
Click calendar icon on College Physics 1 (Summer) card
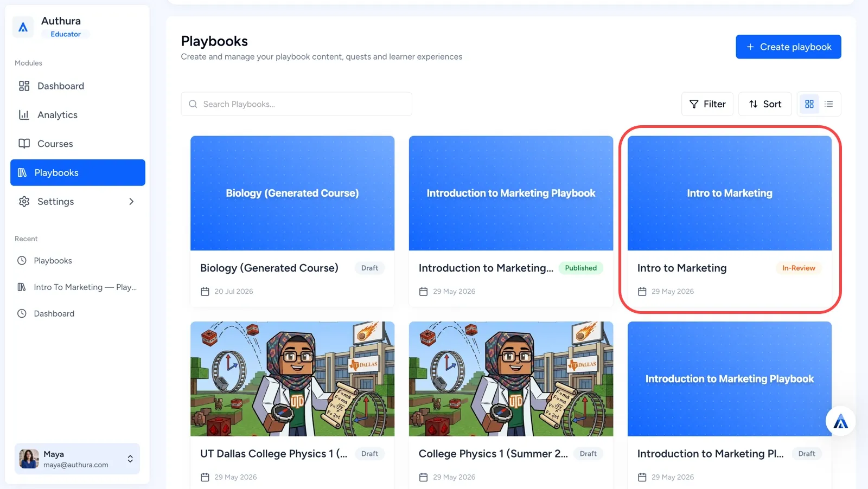pyautogui.click(x=424, y=477)
